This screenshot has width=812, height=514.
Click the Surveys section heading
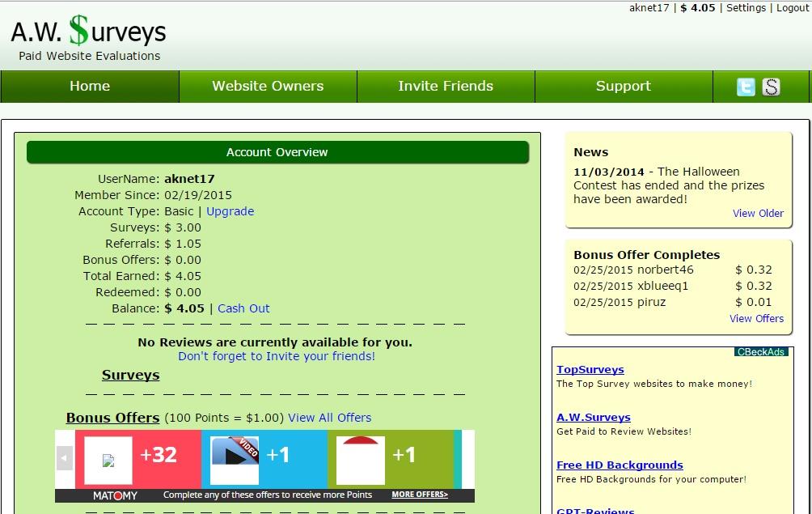(x=130, y=375)
